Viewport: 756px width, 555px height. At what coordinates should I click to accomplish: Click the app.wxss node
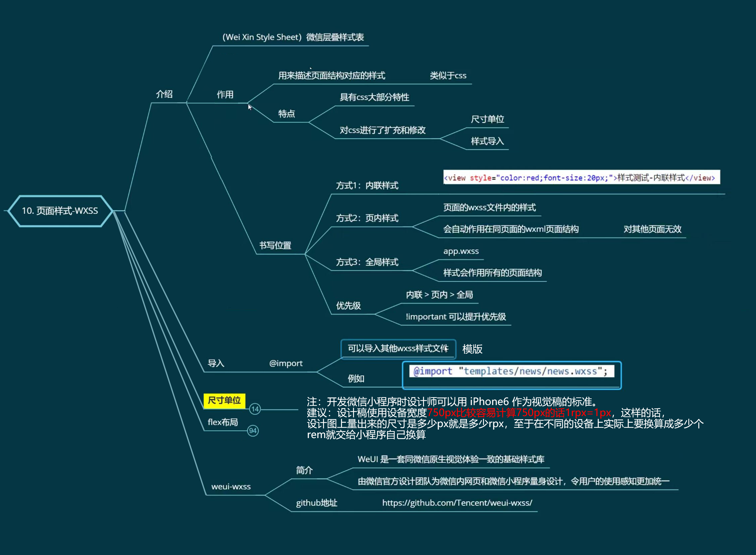click(461, 251)
